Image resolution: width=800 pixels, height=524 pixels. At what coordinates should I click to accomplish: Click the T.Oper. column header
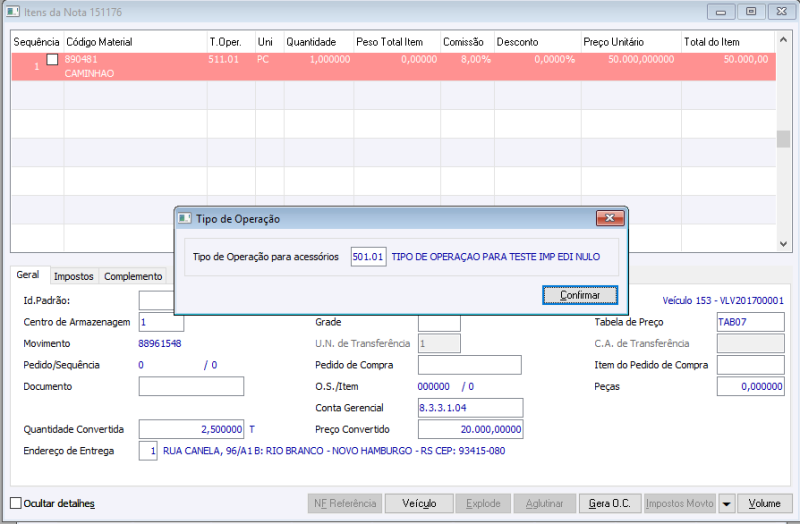231,42
